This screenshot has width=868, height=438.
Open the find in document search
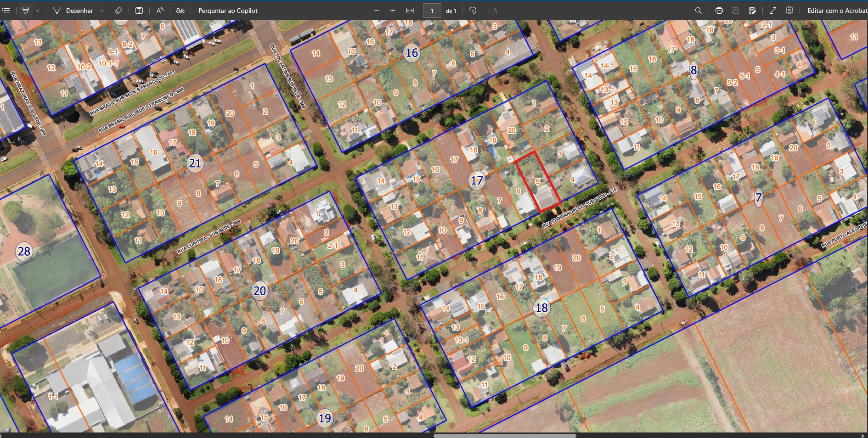(698, 11)
